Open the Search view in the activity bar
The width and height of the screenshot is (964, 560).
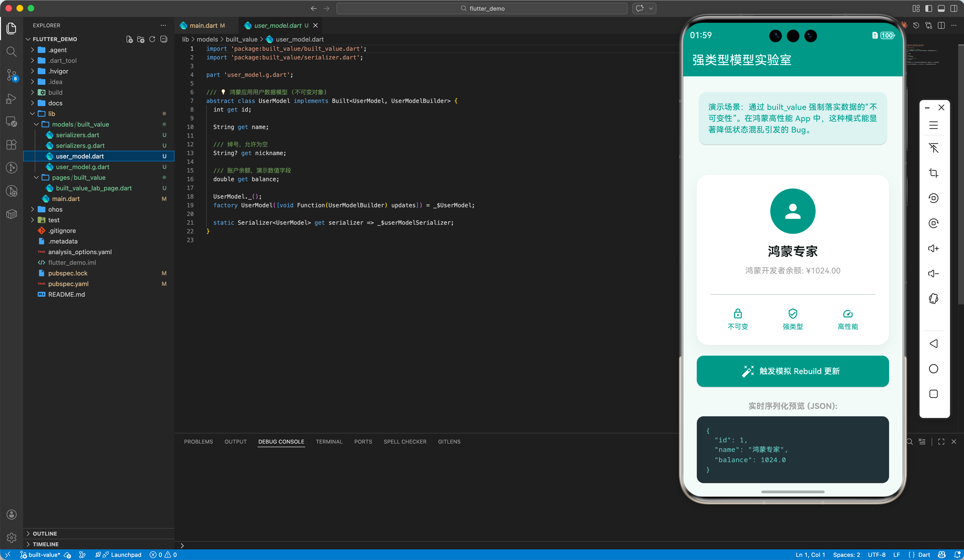12,52
